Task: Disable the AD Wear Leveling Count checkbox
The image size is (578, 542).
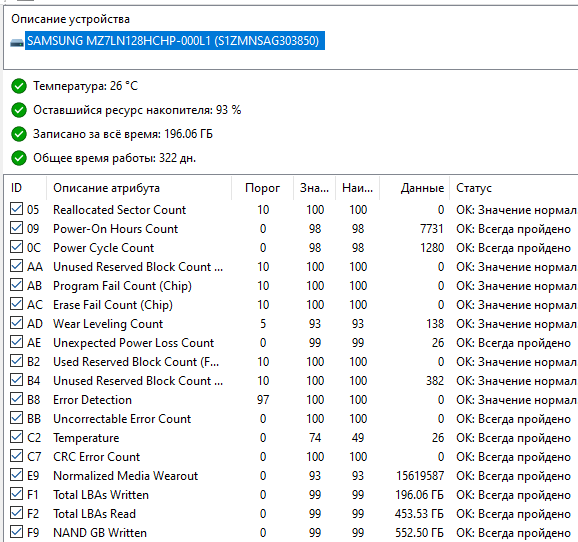Action: pyautogui.click(x=16, y=323)
